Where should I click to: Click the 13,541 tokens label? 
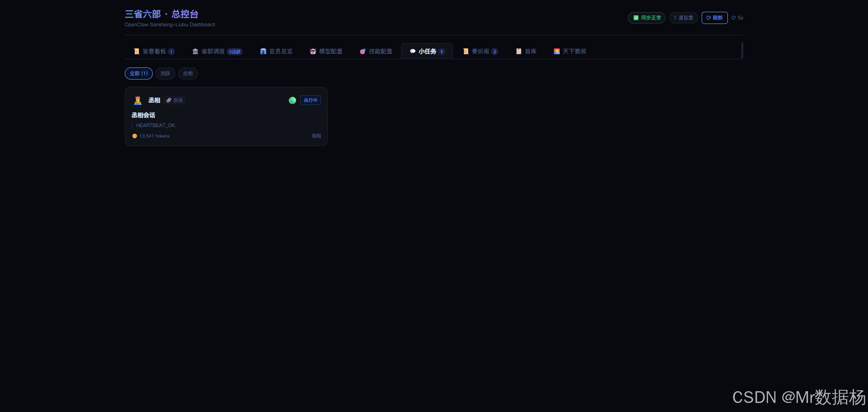click(x=154, y=136)
